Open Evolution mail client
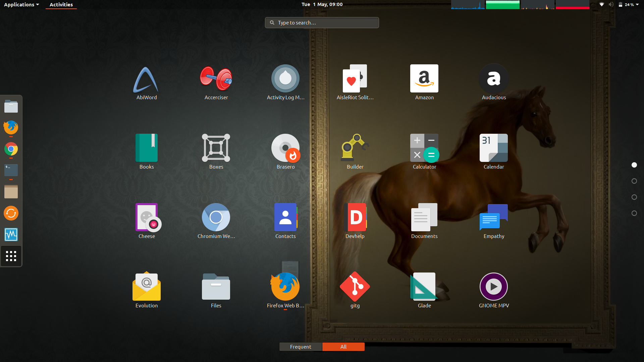 pyautogui.click(x=147, y=291)
